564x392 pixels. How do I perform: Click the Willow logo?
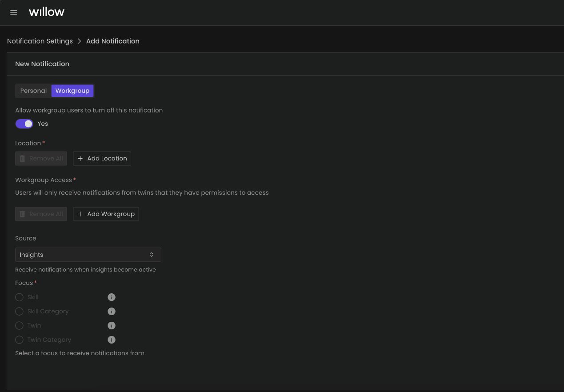(46, 12)
